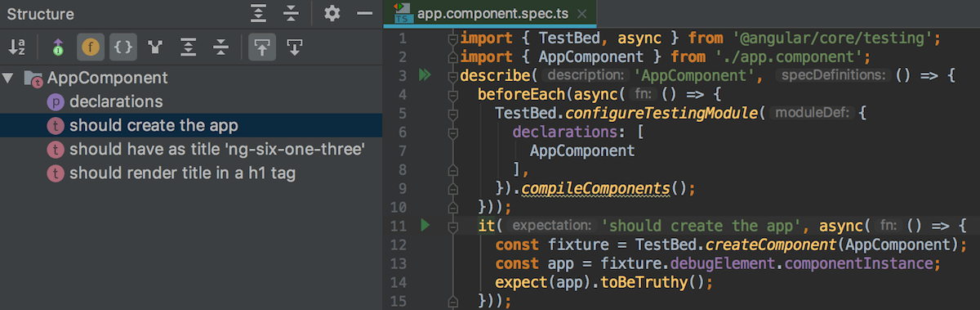Toggle the orange 'f' Show Fields button
980x310 pixels.
(91, 47)
